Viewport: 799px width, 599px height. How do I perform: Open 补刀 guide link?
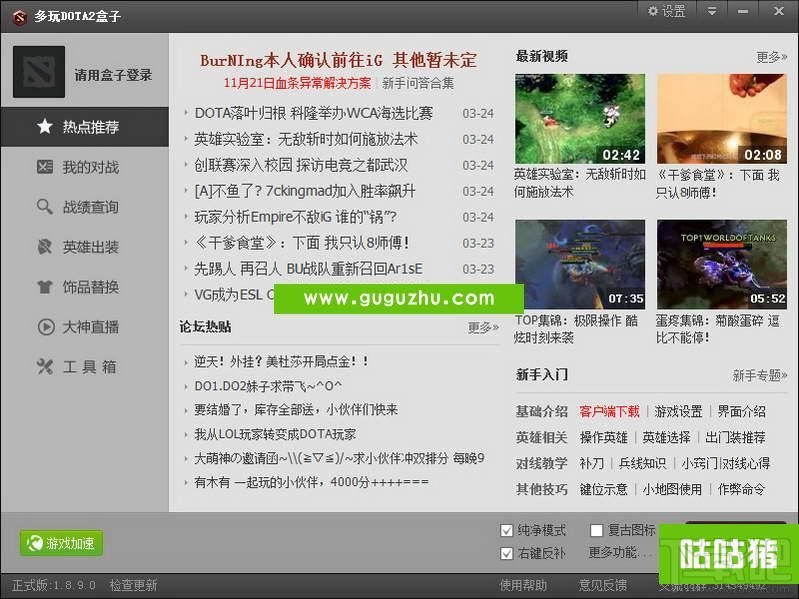592,464
